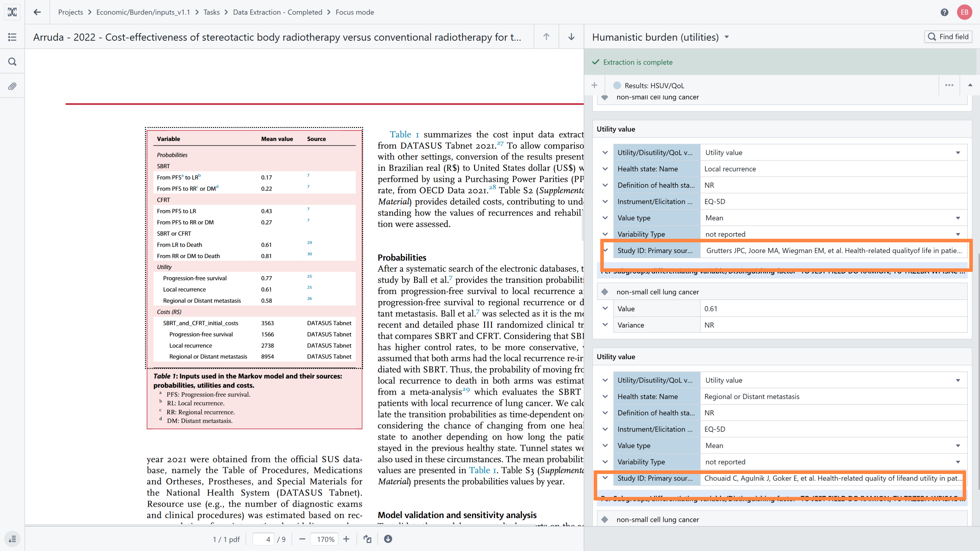The image size is (980, 551).
Task: Expand chevron next to Health state: Regional or Distant metastasis
Action: pos(605,397)
